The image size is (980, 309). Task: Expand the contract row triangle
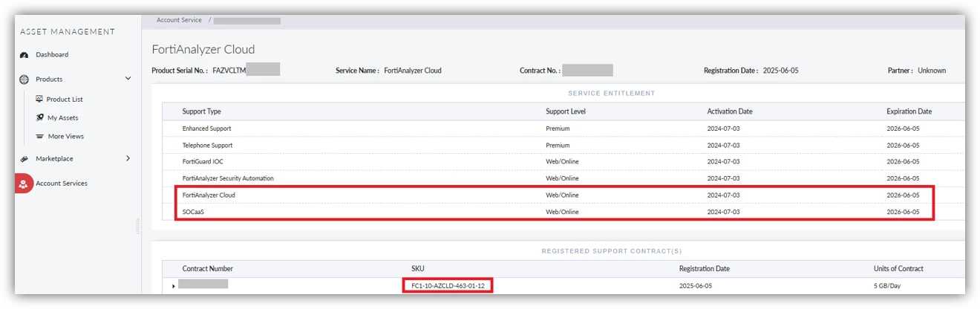[x=174, y=286]
